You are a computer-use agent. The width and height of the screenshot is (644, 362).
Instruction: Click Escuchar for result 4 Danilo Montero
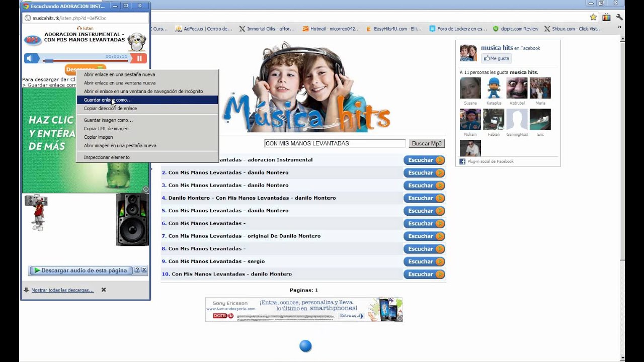coord(424,198)
